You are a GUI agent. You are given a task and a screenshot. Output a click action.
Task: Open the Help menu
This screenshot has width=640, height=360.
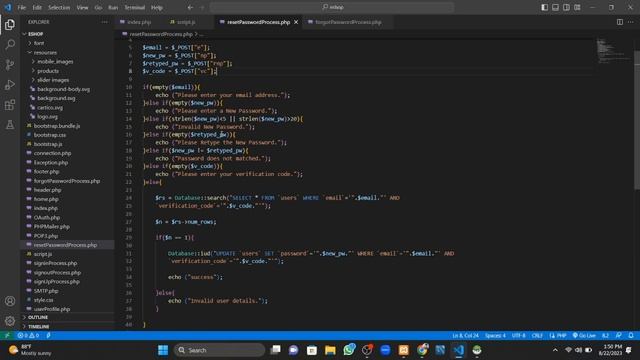click(157, 7)
